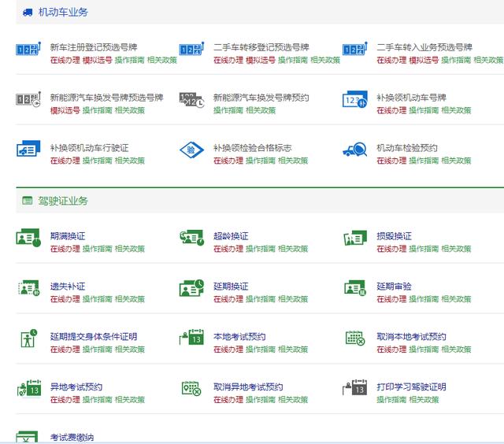This screenshot has width=504, height=444.
Task: Click the 补换领机动车行驶证 card icon
Action: pyautogui.click(x=28, y=149)
